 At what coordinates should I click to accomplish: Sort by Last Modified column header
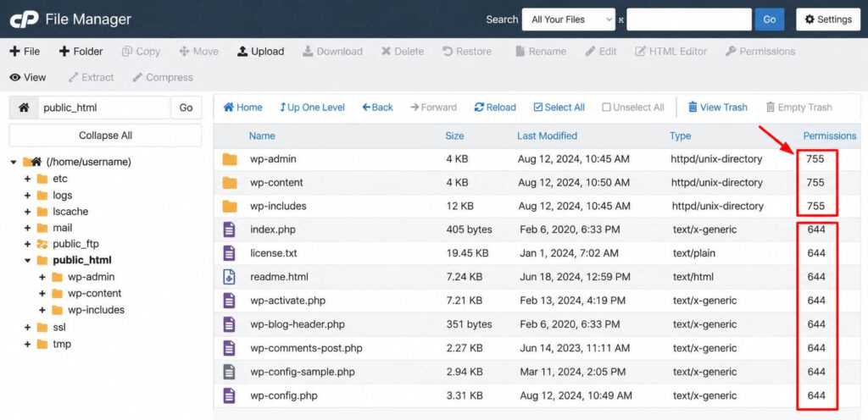tap(547, 136)
